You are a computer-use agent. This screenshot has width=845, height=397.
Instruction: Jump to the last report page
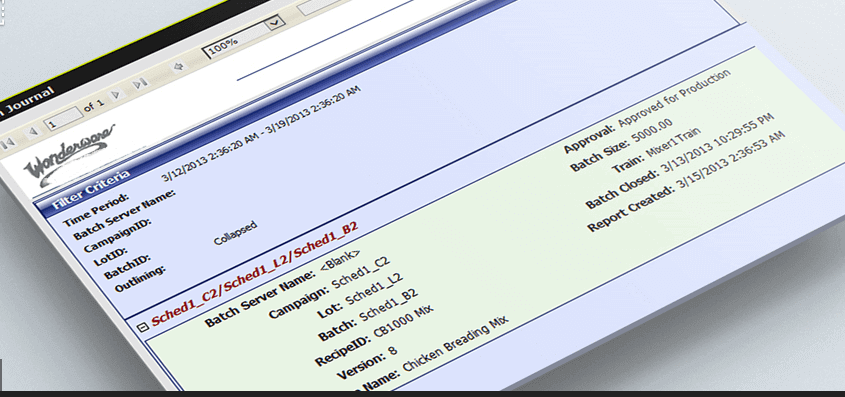(x=140, y=83)
